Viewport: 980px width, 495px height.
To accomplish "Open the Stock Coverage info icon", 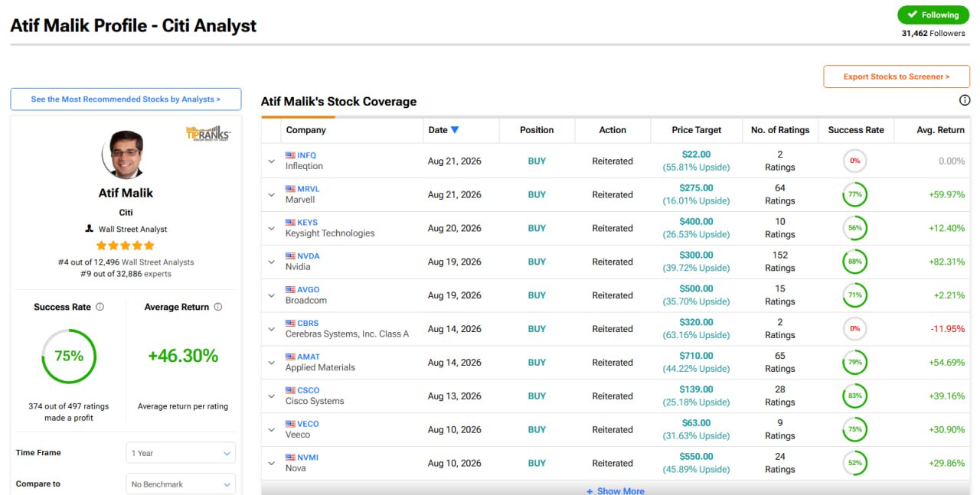I will point(965,100).
